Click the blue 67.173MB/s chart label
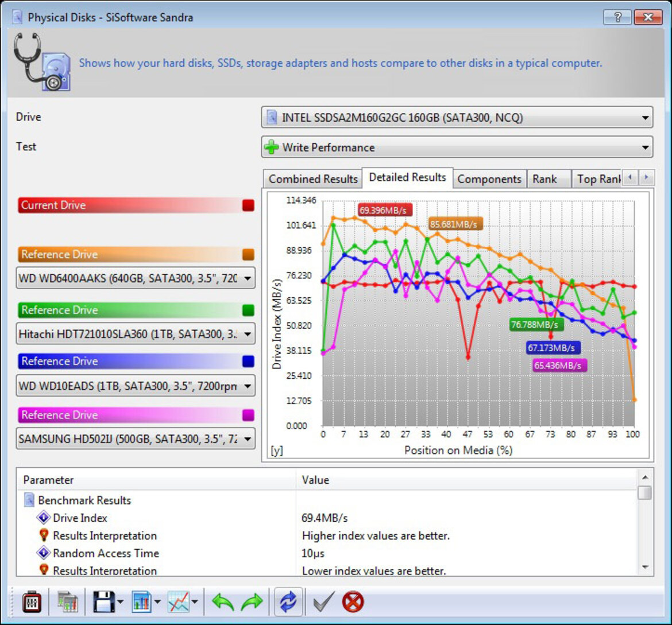The width and height of the screenshot is (672, 625). click(x=553, y=347)
